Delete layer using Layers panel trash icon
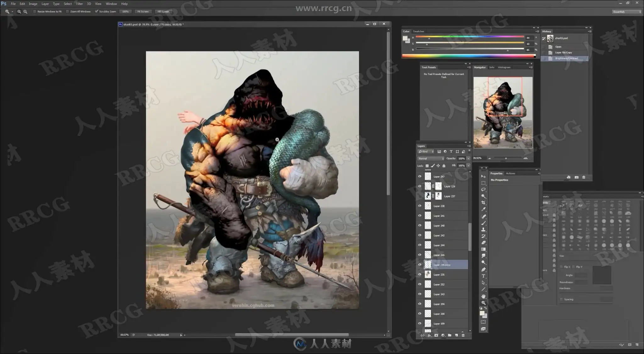644x354 pixels. (x=463, y=335)
